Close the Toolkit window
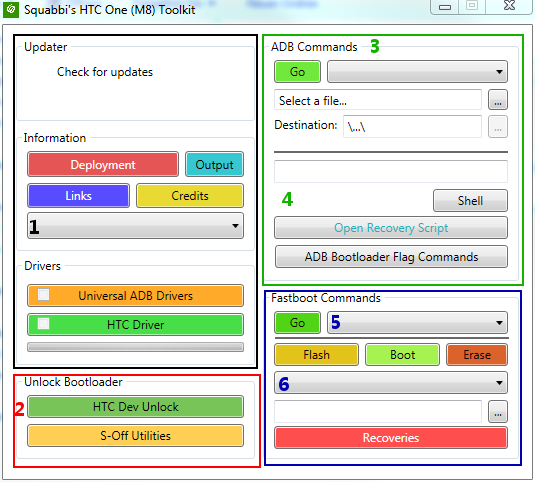535x482 pixels. click(509, 6)
